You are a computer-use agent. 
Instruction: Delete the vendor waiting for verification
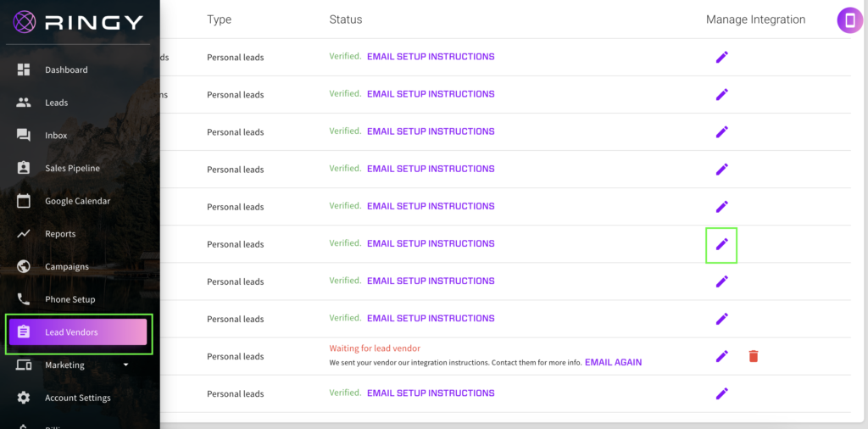[753, 356]
